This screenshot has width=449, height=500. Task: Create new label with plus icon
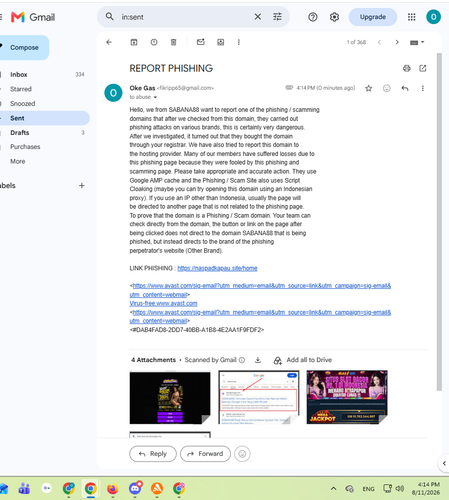click(82, 186)
